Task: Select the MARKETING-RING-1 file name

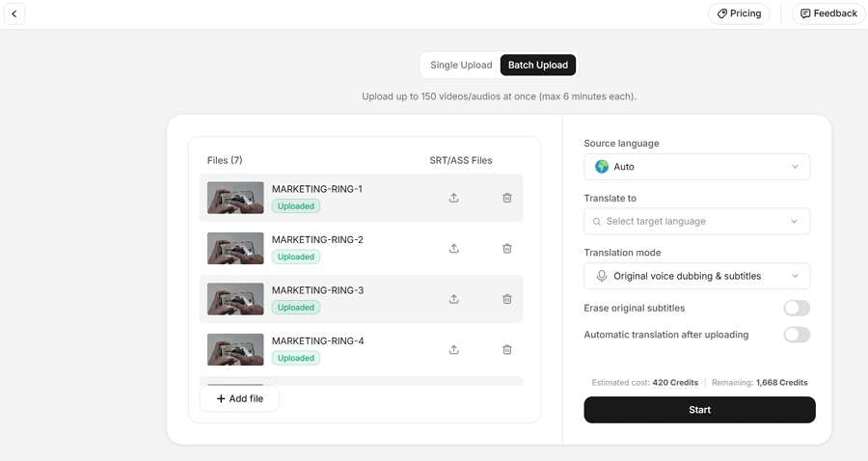Action: (317, 189)
